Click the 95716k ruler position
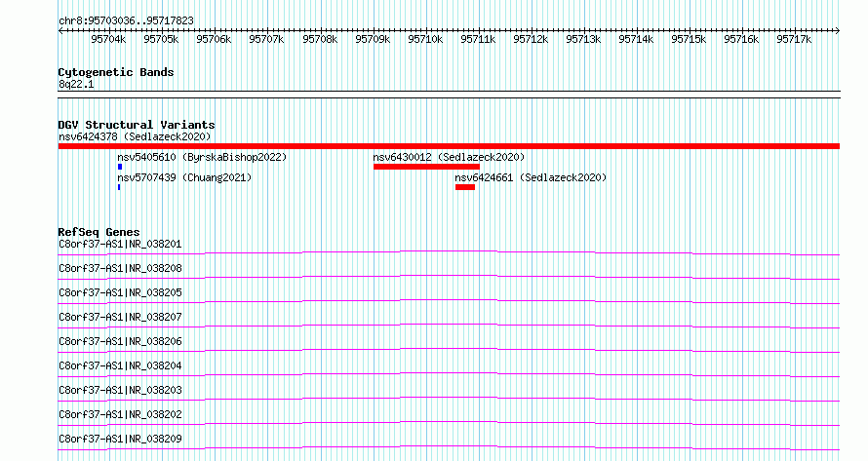The image size is (868, 461). coord(741,39)
